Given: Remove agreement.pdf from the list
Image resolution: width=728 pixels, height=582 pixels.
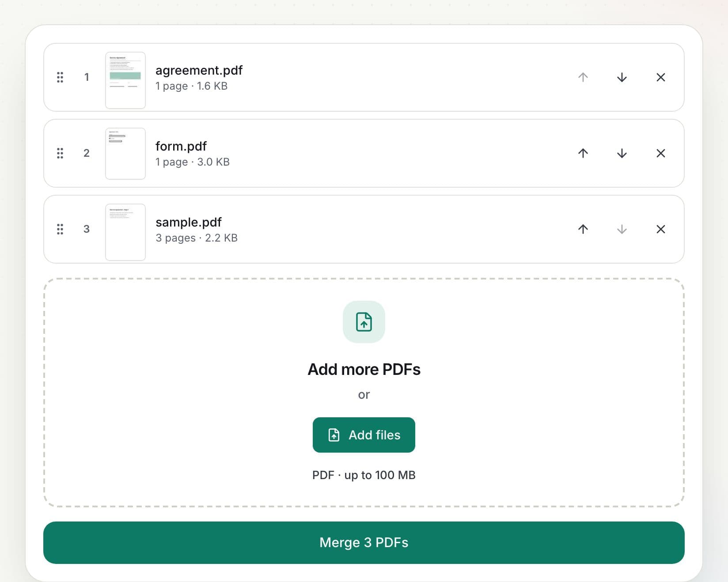Looking at the screenshot, I should point(661,77).
